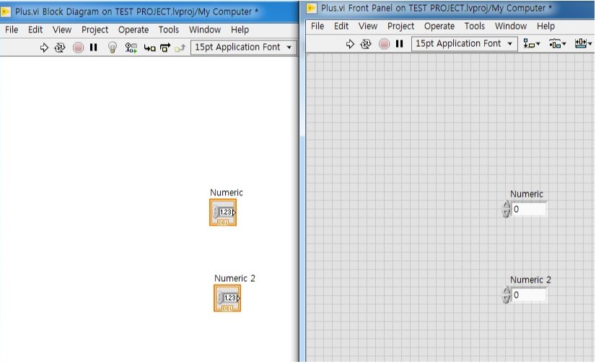Click Run arrow in Block Diagram toolbar
Screen dimensions: 596x364
(x=44, y=48)
